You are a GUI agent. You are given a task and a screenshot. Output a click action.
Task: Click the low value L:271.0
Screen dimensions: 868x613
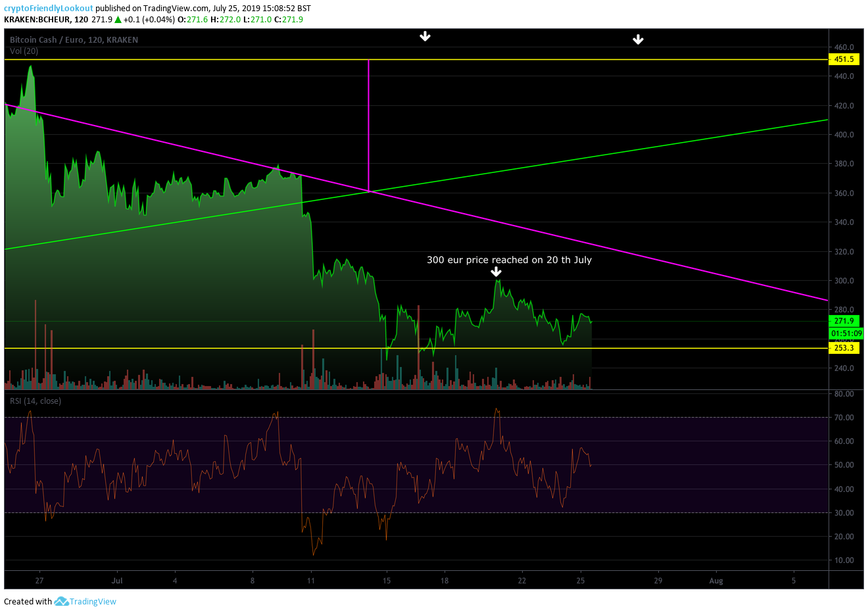click(x=257, y=20)
